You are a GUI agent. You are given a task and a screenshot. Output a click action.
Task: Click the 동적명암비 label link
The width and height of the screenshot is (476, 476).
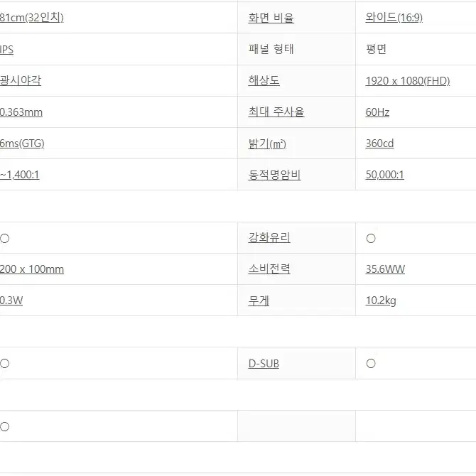click(274, 175)
